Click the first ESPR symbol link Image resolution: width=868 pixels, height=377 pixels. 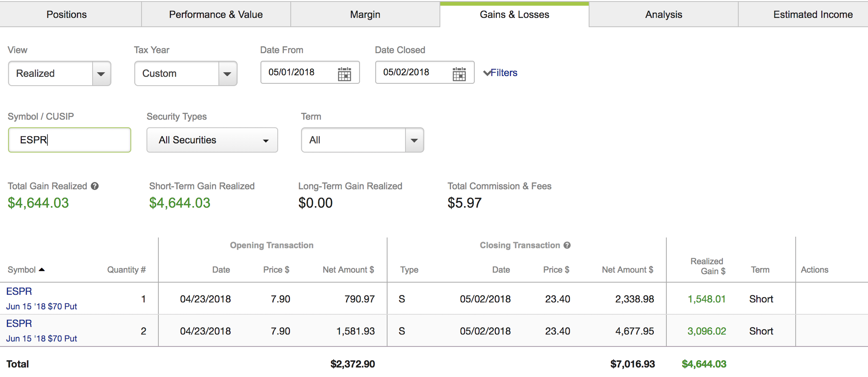(19, 291)
